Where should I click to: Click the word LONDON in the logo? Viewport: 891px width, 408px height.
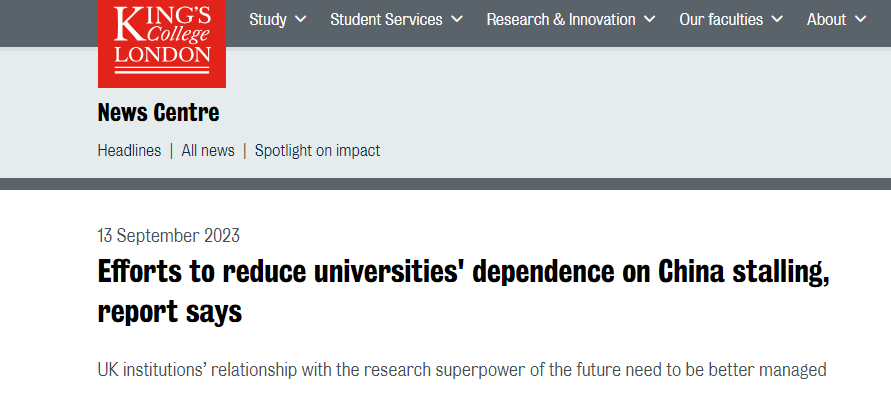162,55
